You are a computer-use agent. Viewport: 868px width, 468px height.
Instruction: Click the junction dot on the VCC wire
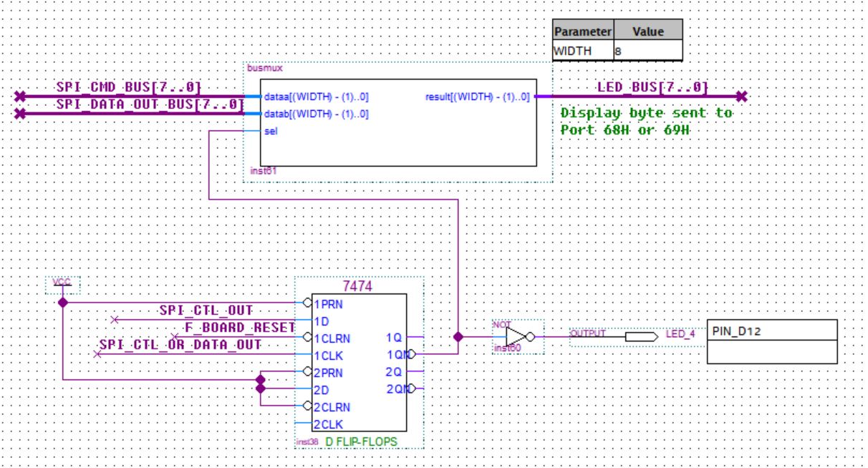[x=63, y=303]
